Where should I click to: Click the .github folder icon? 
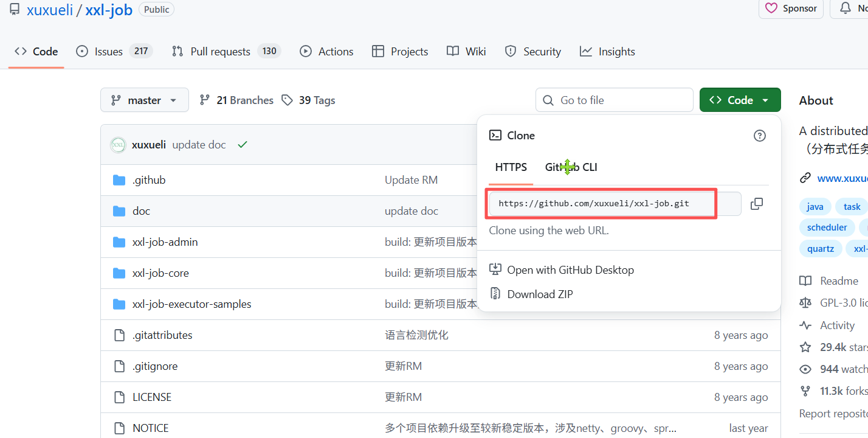(119, 180)
